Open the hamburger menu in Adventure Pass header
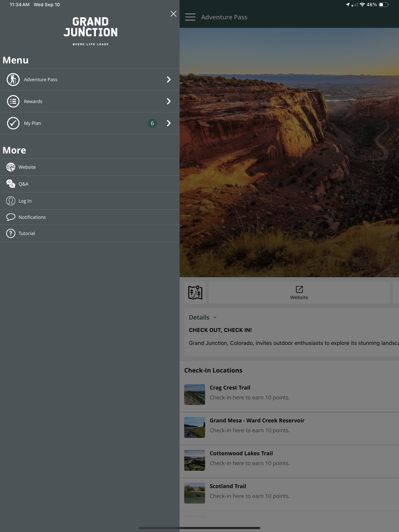 coord(190,17)
